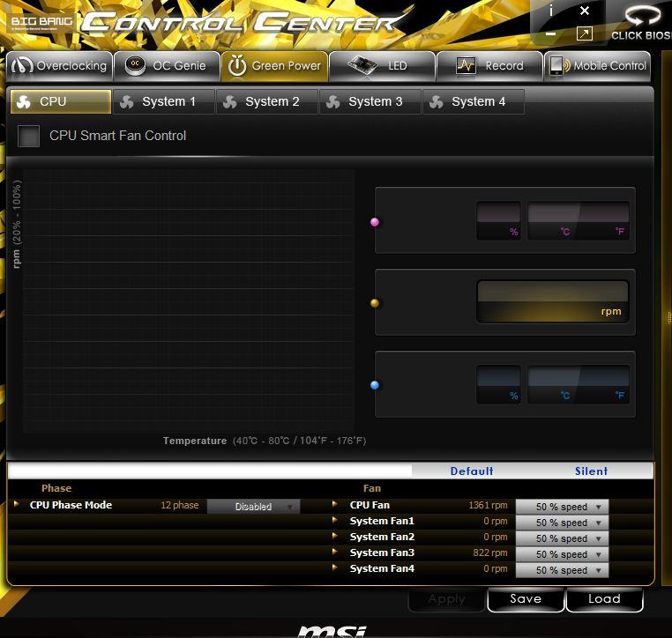Viewport: 672px width, 638px height.
Task: Click the purple percent input field
Action: 498,220
